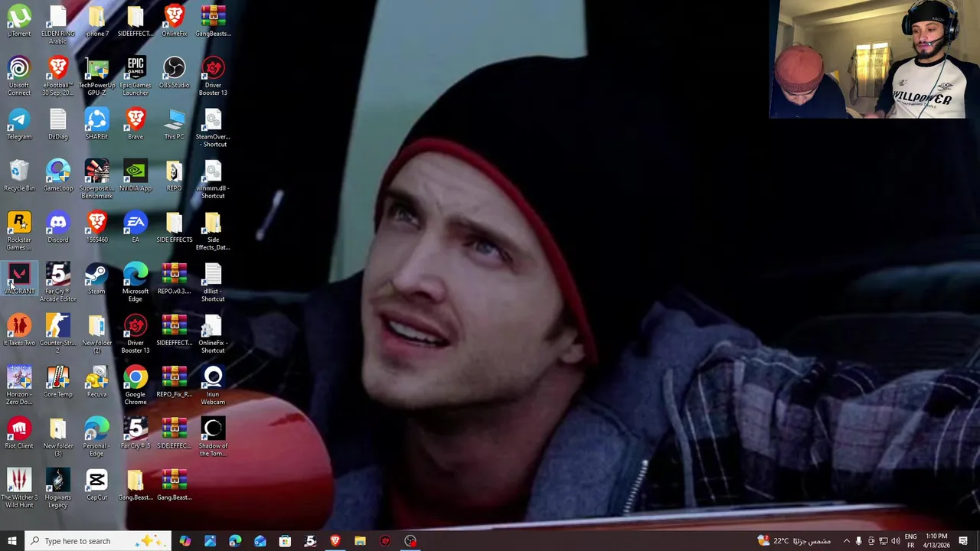This screenshot has width=980, height=551.
Task: Launch Outlook from the taskbar
Action: coord(260,541)
